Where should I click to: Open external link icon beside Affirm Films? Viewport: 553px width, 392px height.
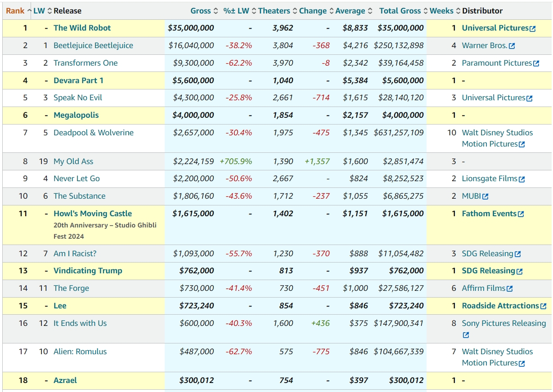[x=509, y=289]
